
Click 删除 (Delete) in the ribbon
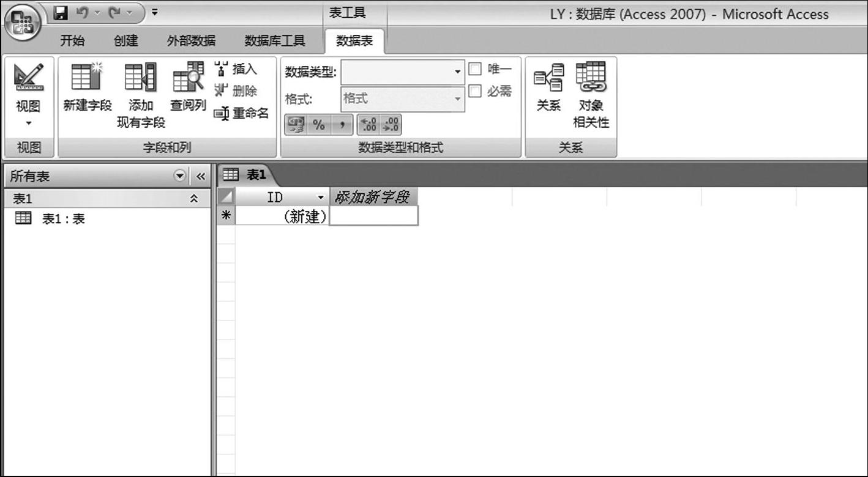(x=236, y=91)
